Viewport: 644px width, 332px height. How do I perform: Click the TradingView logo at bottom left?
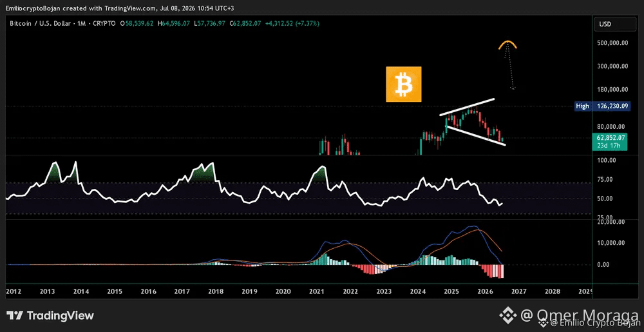pyautogui.click(x=51, y=316)
